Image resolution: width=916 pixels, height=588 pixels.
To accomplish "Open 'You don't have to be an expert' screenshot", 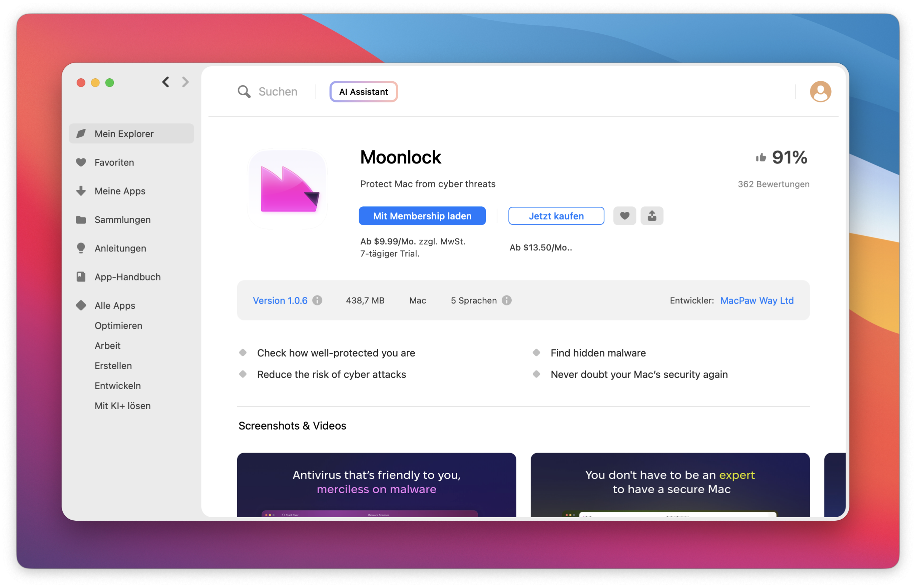I will click(670, 485).
